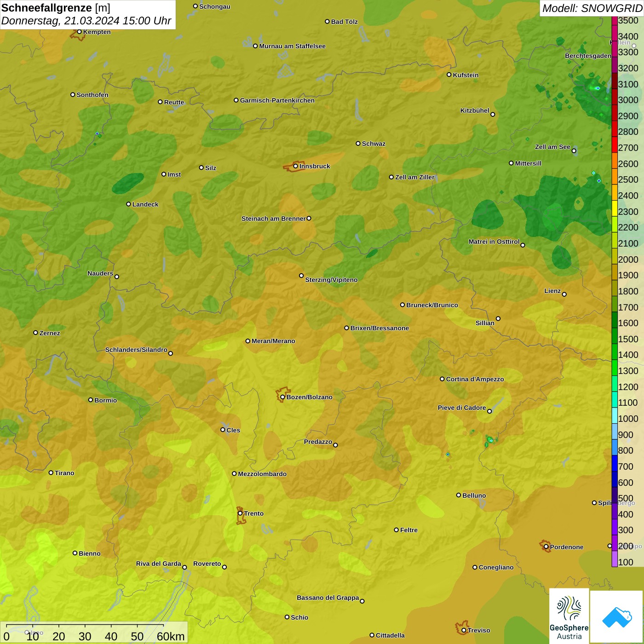
Task: Click the "Bassano del Grappa" label
Action: 328,598
